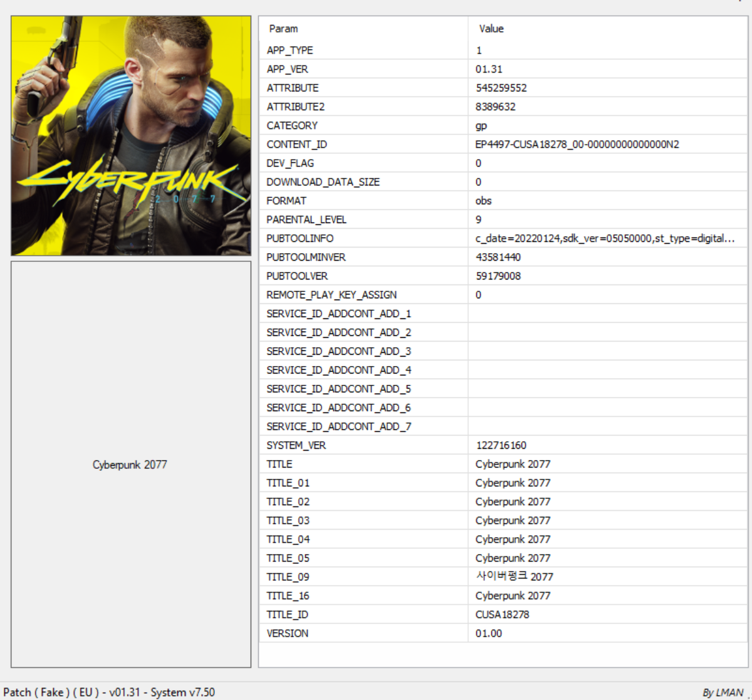Select the SERVICE_ID_ADDCONT_ADD_2 row
Viewport: 752px width, 700px height.
[x=503, y=332]
